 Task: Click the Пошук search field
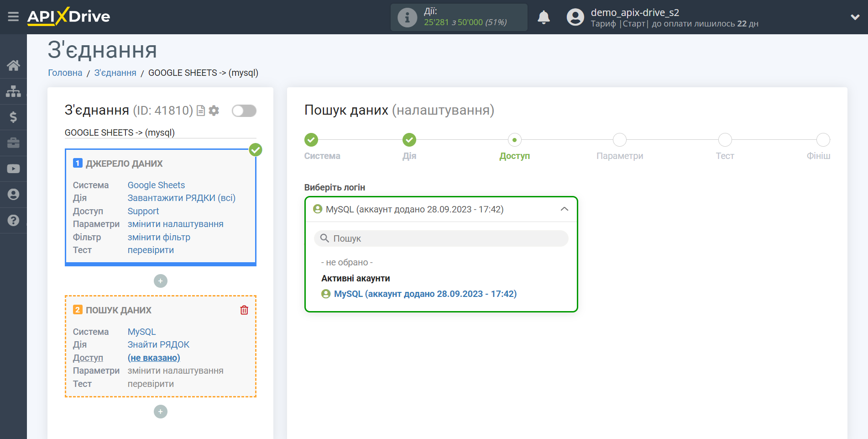tap(441, 238)
